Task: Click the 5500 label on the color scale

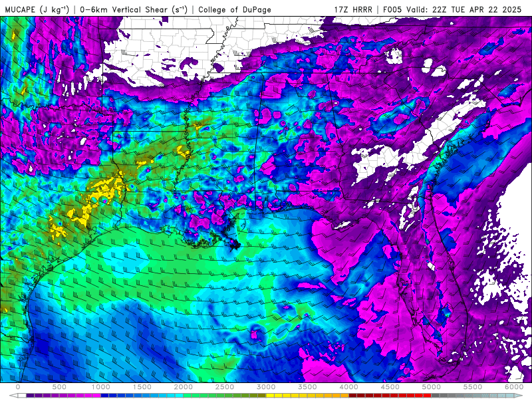Action: (x=473, y=387)
